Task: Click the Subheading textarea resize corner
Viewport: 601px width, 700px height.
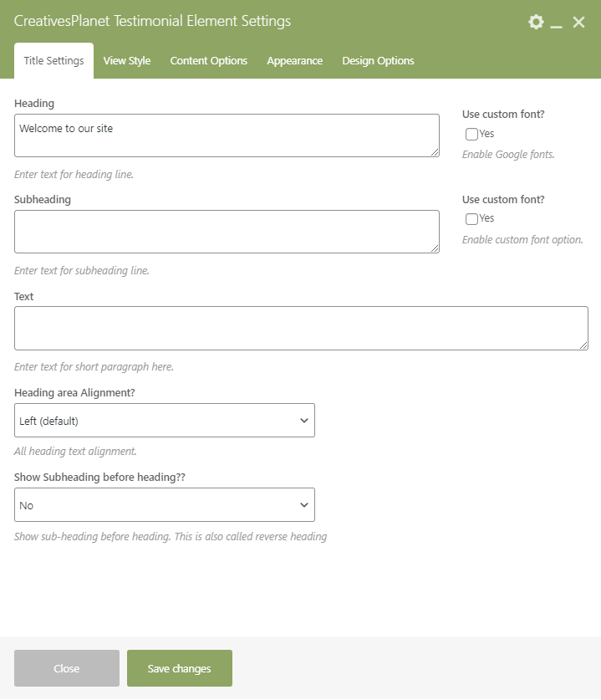Action: [435, 248]
